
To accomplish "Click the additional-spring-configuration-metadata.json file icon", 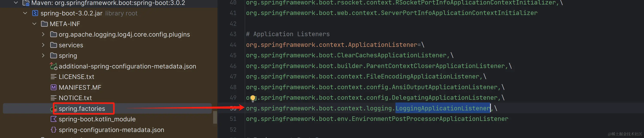I will click(53, 66).
